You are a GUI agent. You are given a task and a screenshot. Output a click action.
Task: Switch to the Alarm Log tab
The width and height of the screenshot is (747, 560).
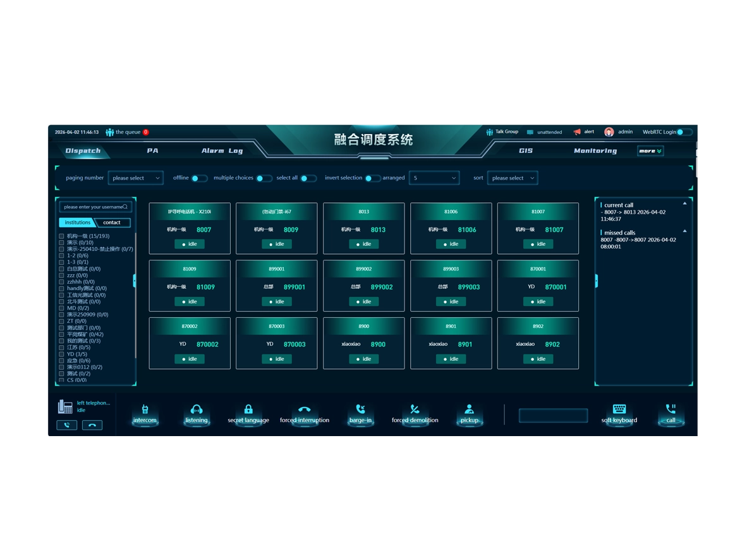tap(222, 150)
